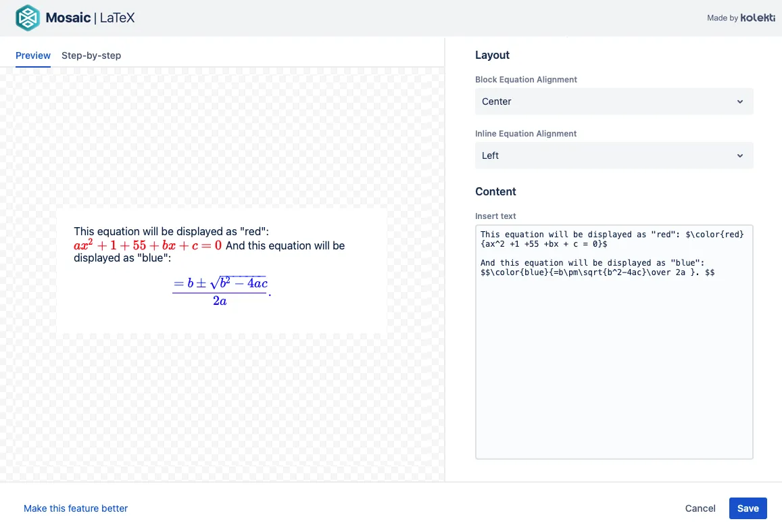782x532 pixels.
Task: Select the Mosaic | LaTeX title text
Action: (x=91, y=18)
